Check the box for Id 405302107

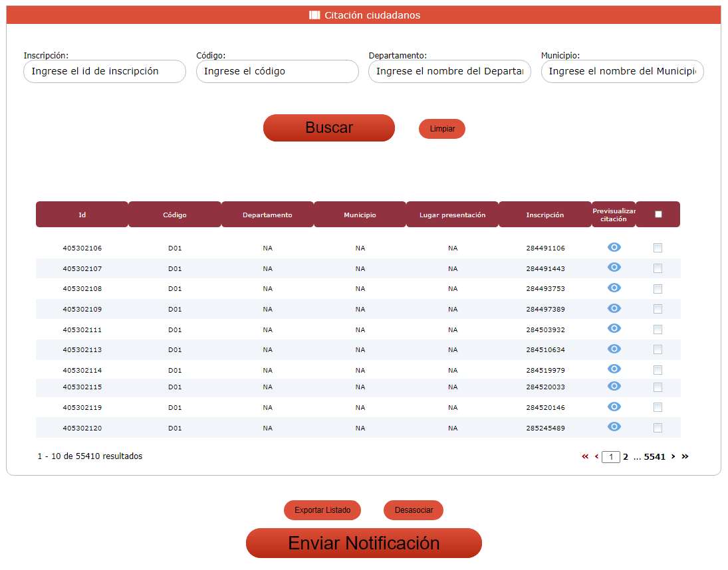[658, 268]
